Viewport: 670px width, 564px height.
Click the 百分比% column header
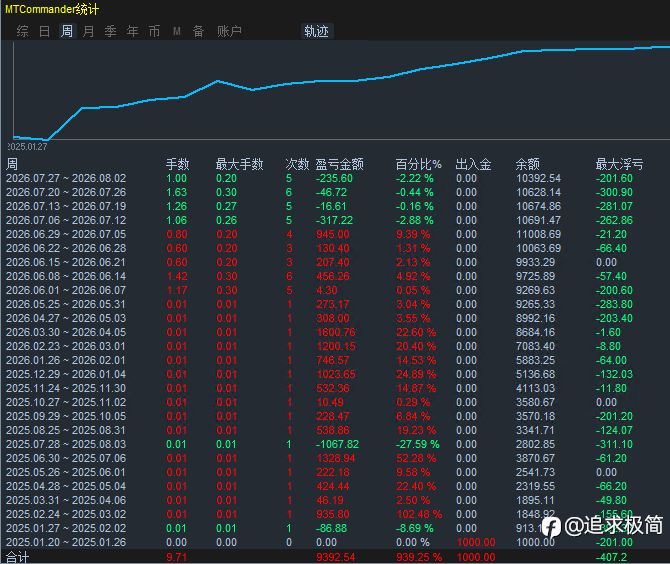(x=418, y=164)
